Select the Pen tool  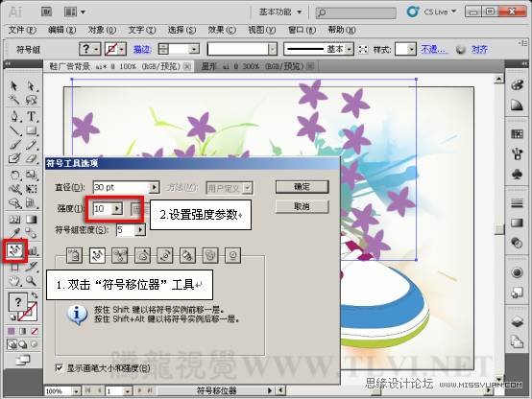[13, 116]
